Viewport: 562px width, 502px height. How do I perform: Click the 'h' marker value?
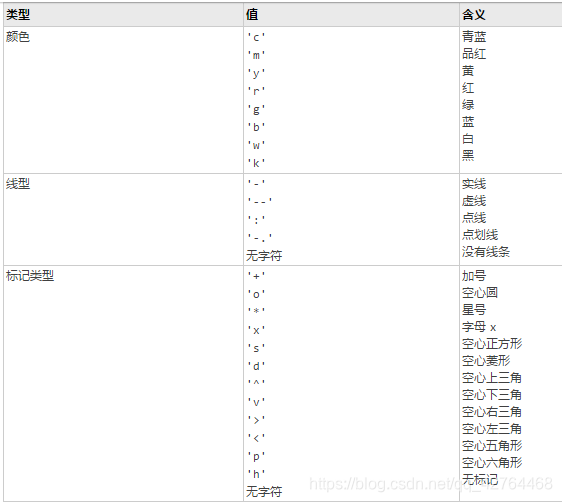(x=256, y=474)
